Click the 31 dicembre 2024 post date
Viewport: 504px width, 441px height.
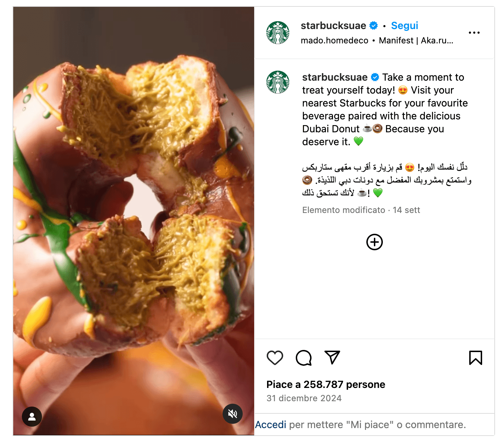point(304,398)
